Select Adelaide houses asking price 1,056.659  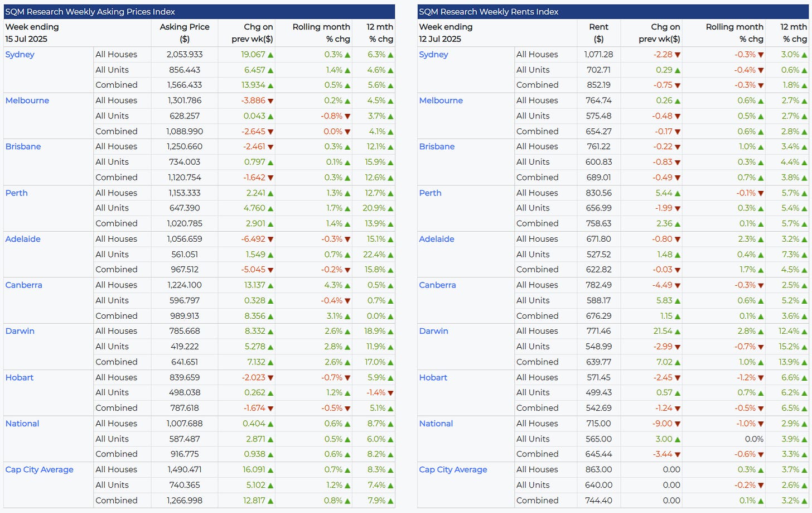tap(185, 239)
